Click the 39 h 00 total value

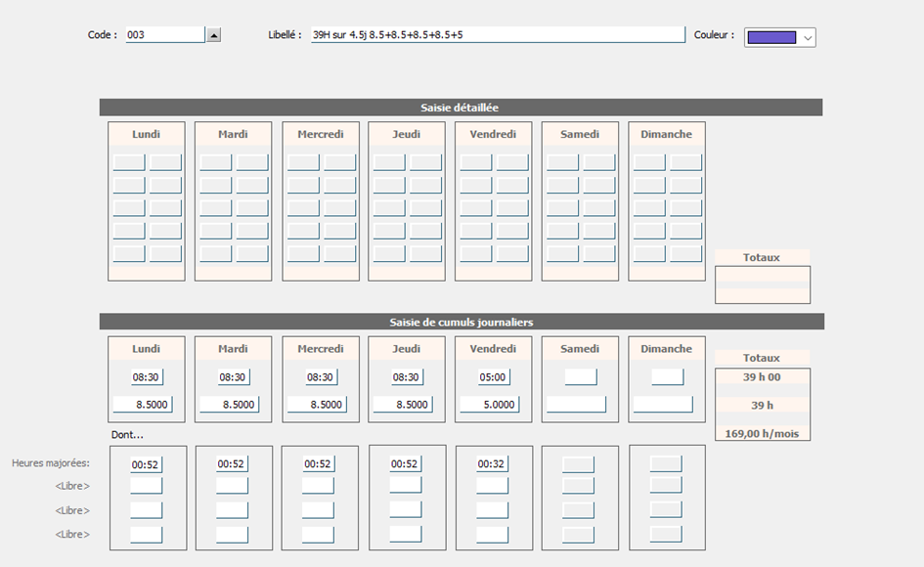click(762, 377)
